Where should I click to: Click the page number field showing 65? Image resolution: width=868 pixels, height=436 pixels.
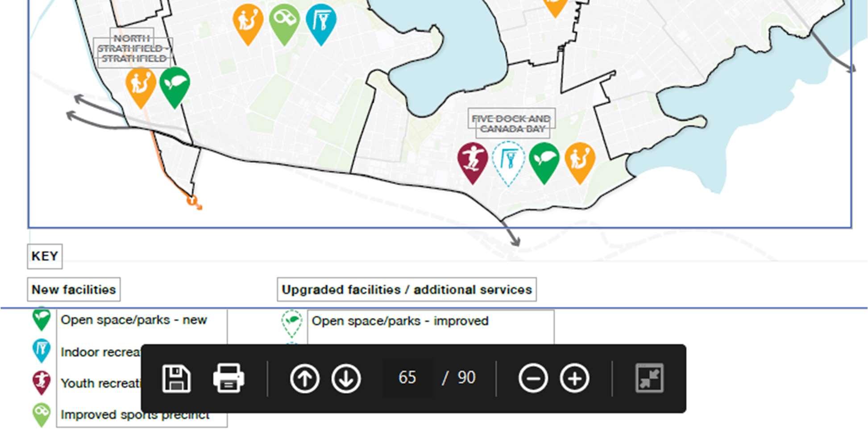pos(407,378)
